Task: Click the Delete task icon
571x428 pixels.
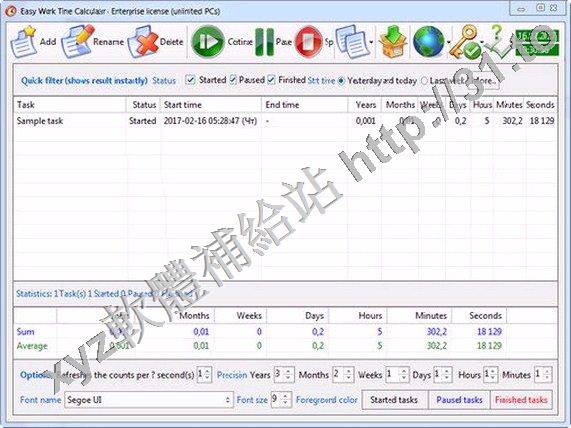Action: click(143, 42)
